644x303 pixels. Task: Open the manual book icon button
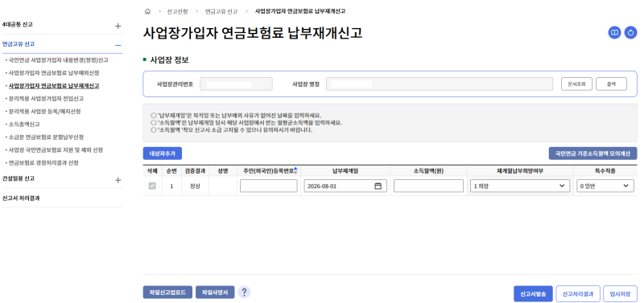tap(614, 33)
